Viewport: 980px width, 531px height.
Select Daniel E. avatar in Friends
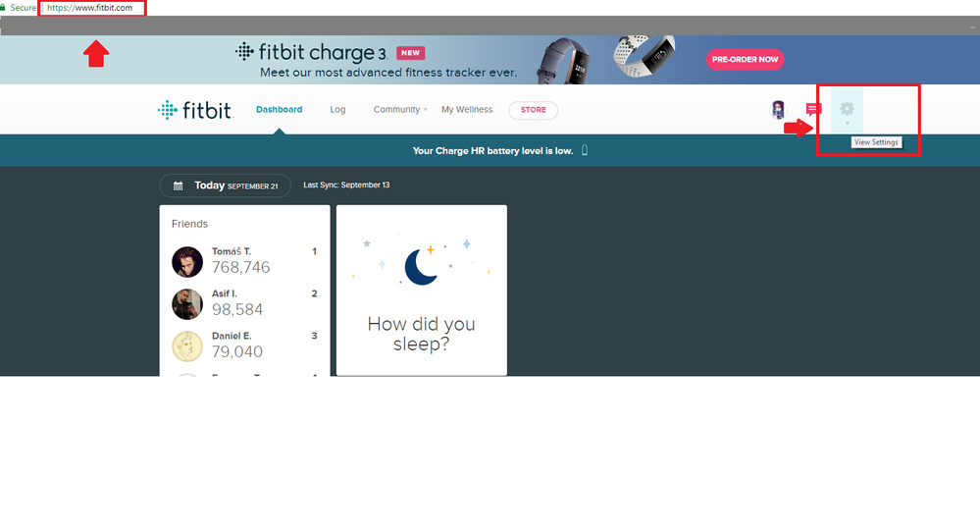click(x=187, y=345)
